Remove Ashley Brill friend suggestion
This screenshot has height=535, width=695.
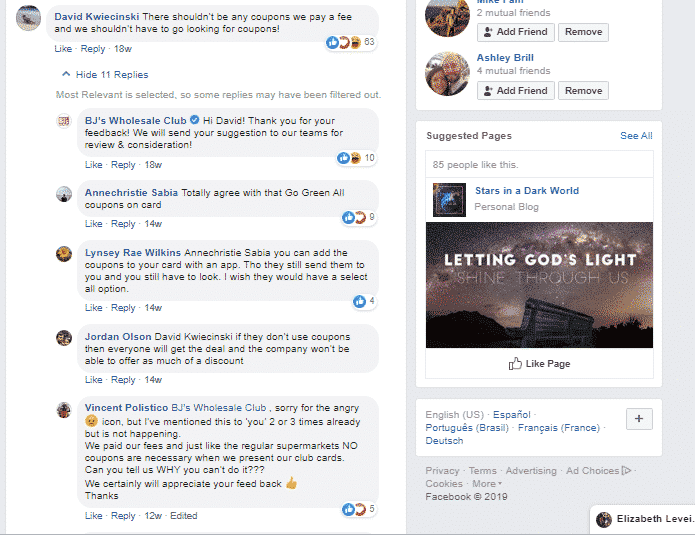pos(583,90)
